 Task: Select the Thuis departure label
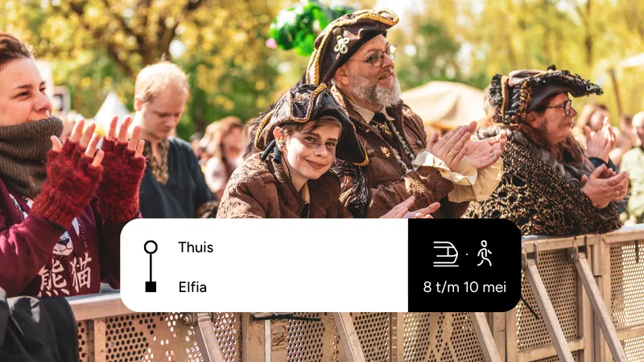196,247
